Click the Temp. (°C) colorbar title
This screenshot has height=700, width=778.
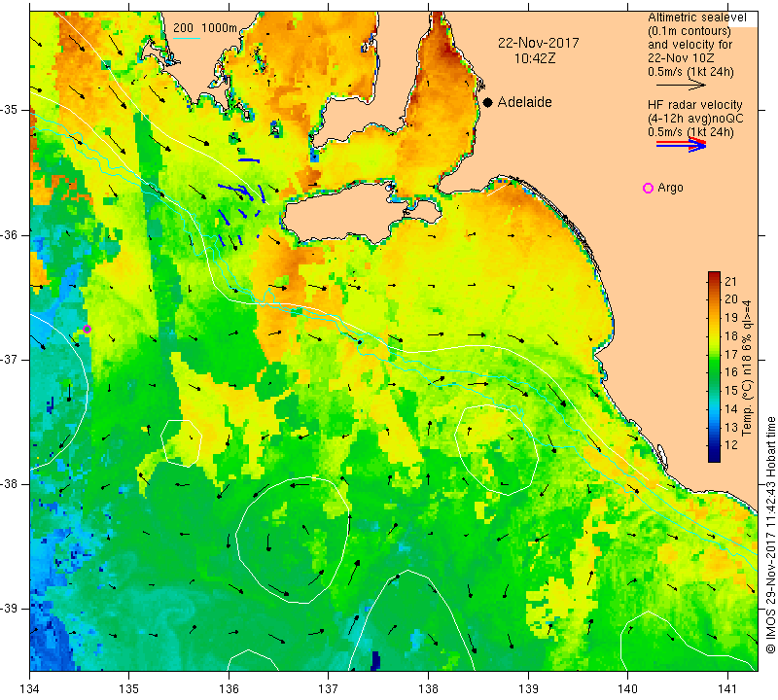point(746,367)
